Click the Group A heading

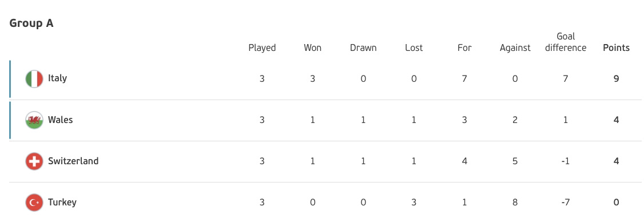click(x=31, y=23)
